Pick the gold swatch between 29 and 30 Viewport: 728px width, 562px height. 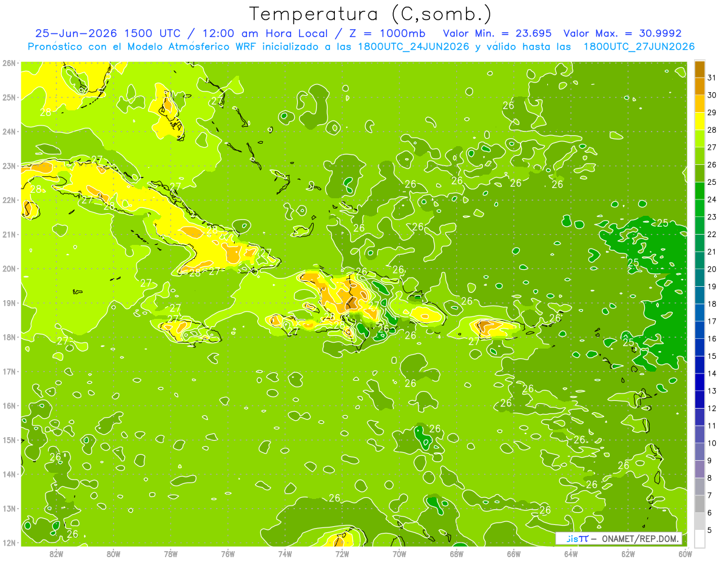pos(699,104)
